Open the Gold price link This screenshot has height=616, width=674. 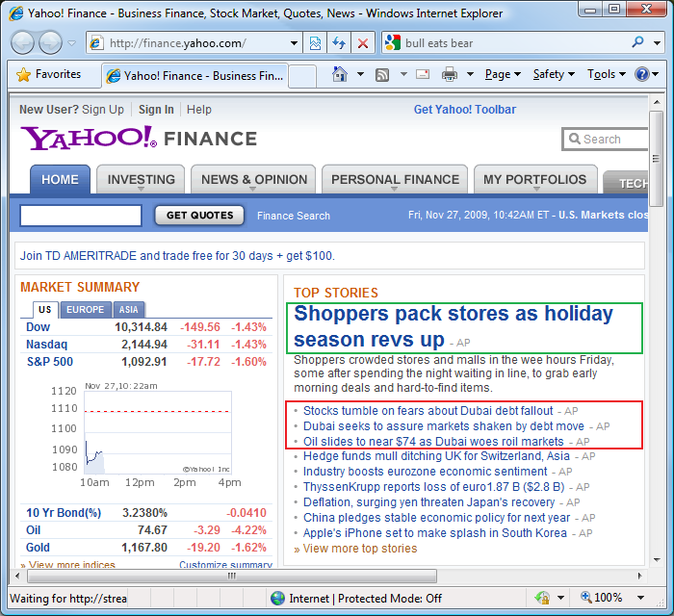coord(38,548)
